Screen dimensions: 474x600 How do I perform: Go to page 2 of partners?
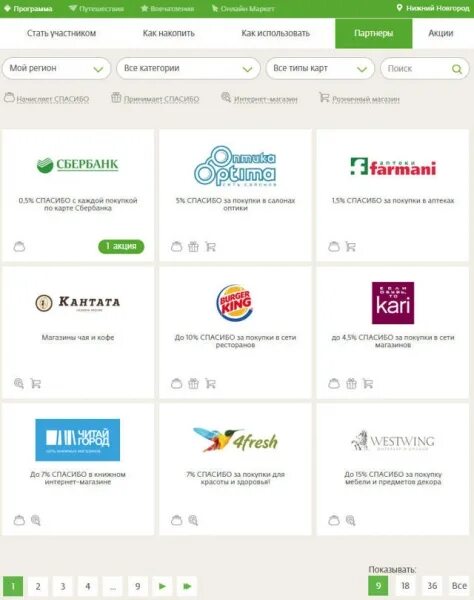tap(38, 586)
